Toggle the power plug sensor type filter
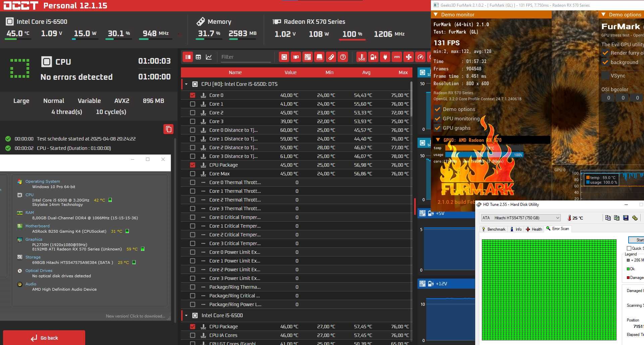Viewport: 644px width, 345px height. [x=385, y=57]
